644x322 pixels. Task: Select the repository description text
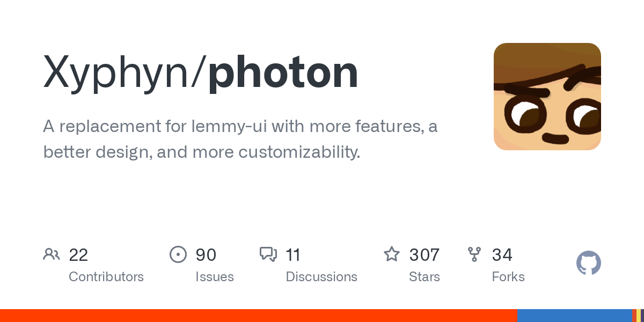pyautogui.click(x=240, y=140)
